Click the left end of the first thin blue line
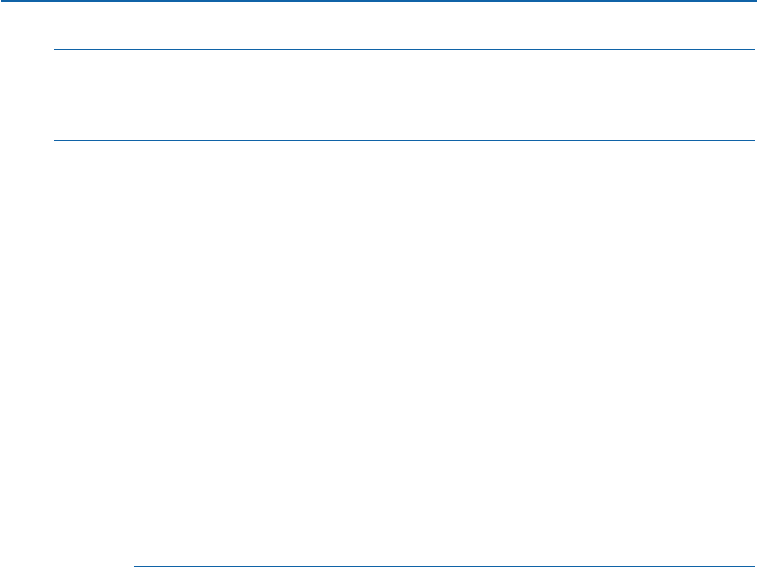The image size is (757, 567). click(x=56, y=49)
